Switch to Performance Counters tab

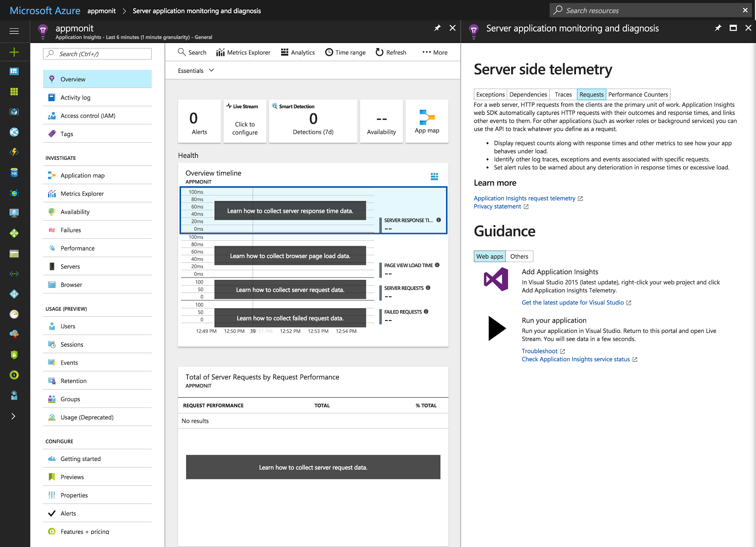[x=638, y=95]
